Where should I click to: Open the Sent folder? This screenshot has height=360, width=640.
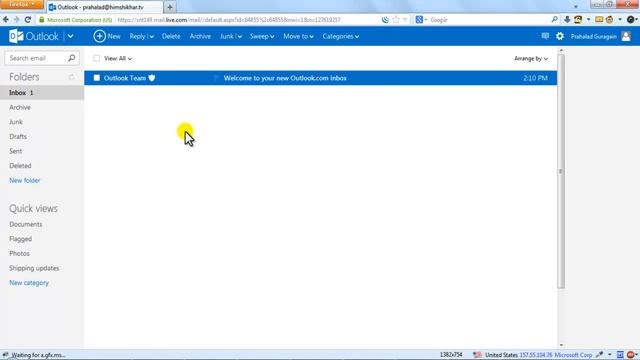tap(16, 151)
